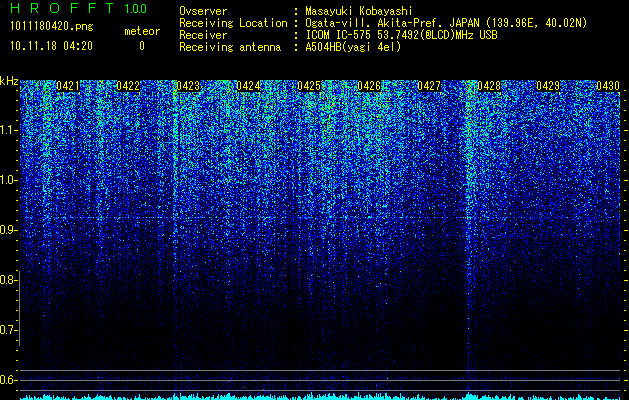This screenshot has width=629, height=400.
Task: Click the 1.0 frequency axis label
Action: click(x=7, y=180)
